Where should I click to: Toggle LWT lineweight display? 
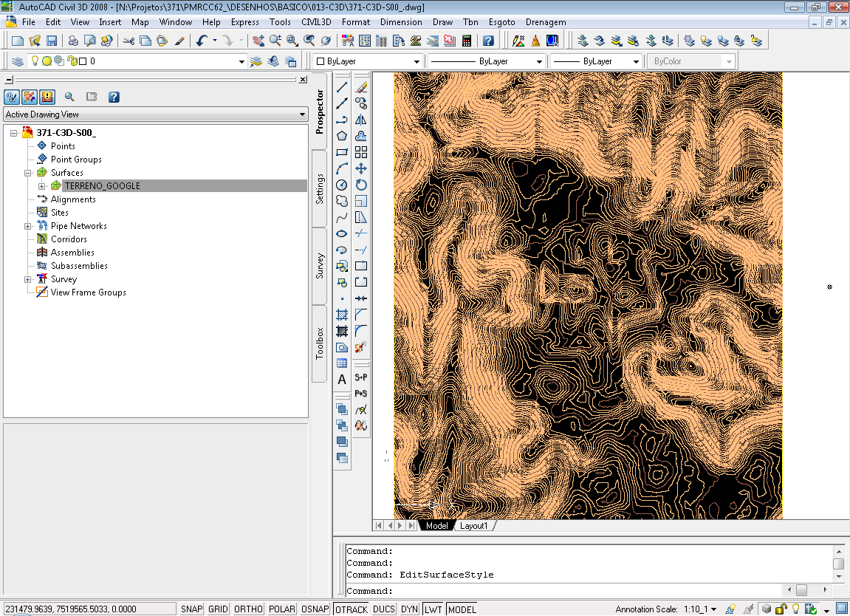coord(433,609)
